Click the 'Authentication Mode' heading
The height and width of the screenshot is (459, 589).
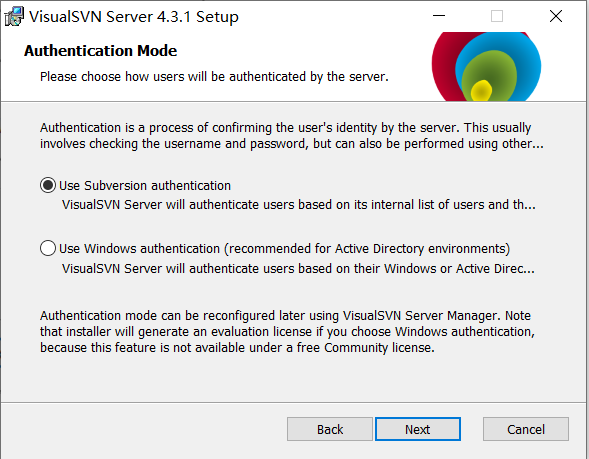[x=100, y=51]
